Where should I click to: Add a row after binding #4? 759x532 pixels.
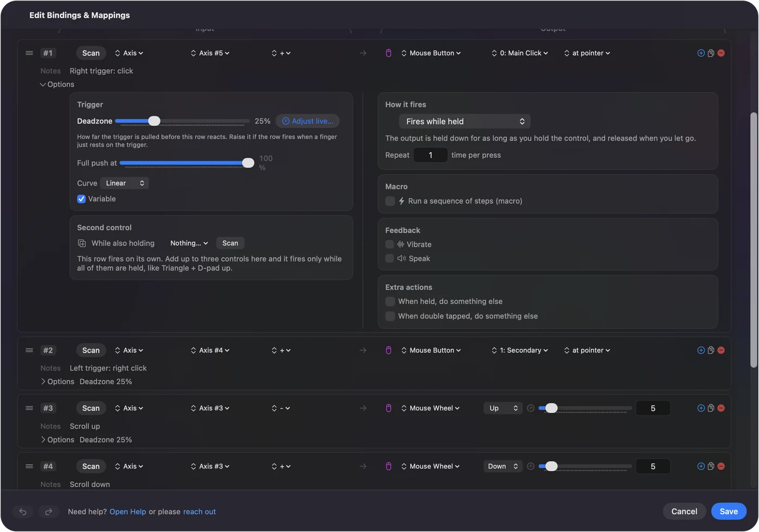(x=701, y=466)
